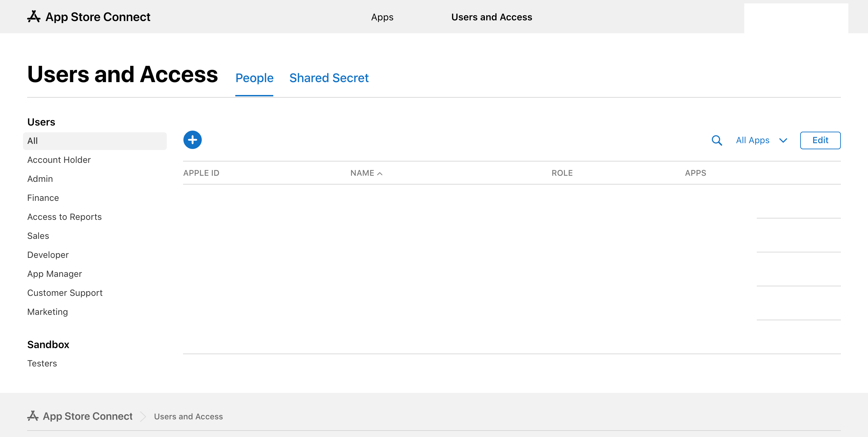Screen dimensions: 868x437
Task: Filter users by Admin role
Action: tap(40, 179)
